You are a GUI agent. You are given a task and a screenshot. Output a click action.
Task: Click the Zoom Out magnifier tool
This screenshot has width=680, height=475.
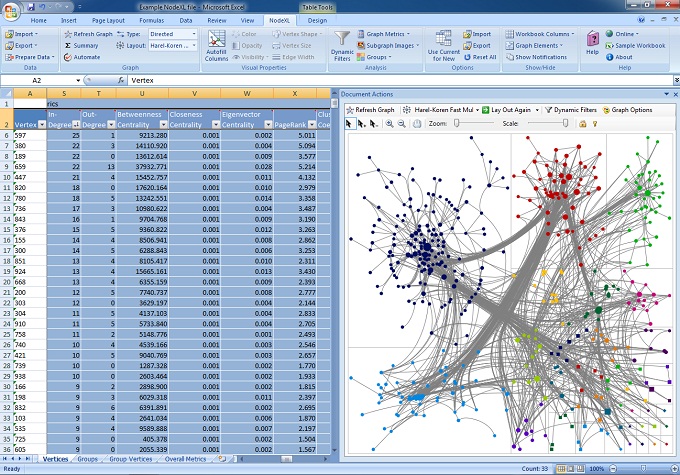[x=402, y=124]
